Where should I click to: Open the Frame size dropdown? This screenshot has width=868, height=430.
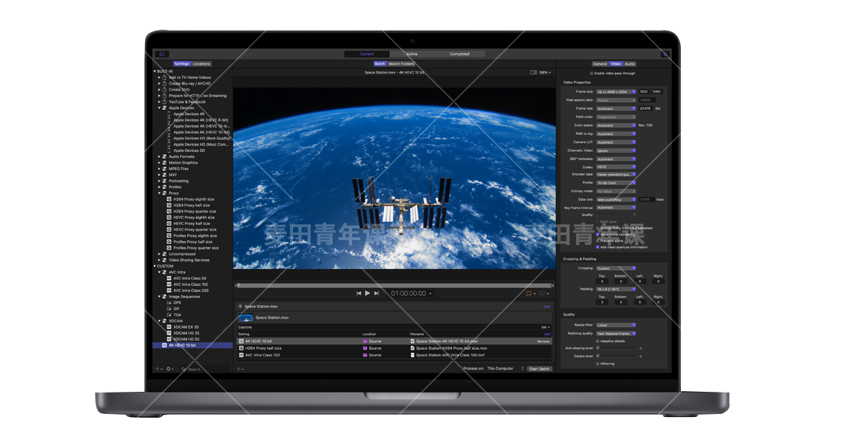(616, 92)
